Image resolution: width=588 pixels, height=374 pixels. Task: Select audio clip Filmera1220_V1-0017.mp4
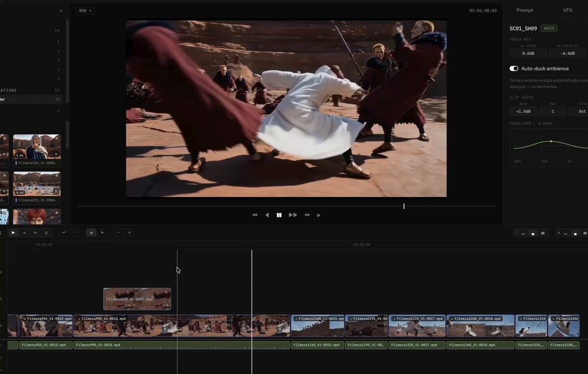point(417,345)
